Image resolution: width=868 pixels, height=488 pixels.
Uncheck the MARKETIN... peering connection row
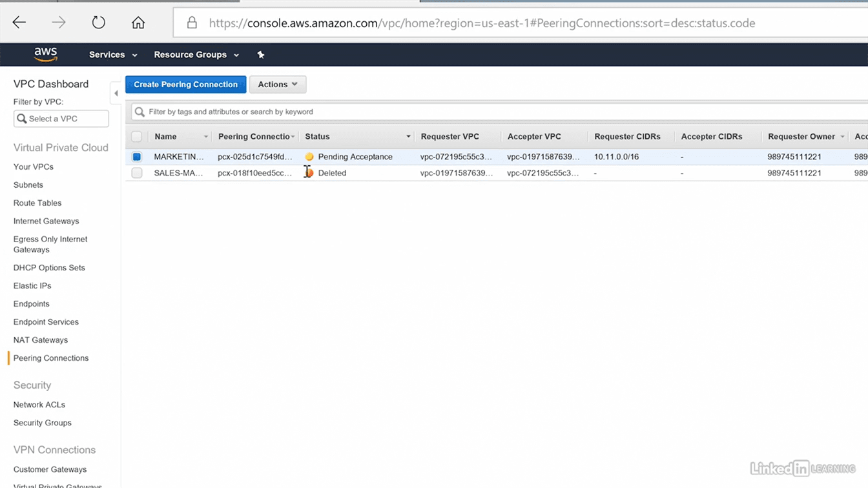click(137, 157)
